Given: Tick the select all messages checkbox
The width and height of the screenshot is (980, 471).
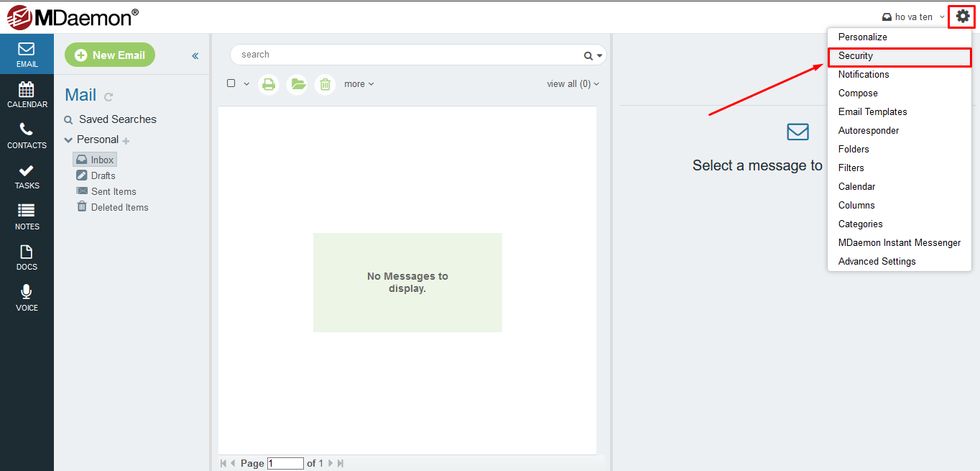Looking at the screenshot, I should point(231,83).
